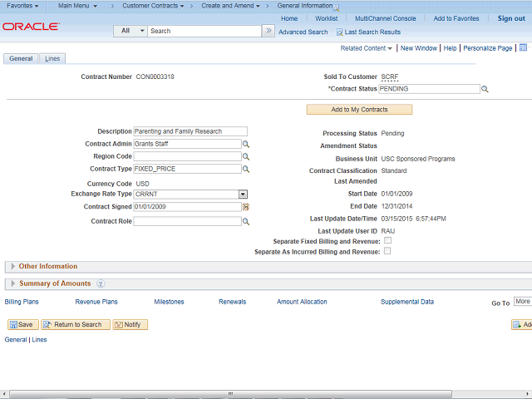The height and width of the screenshot is (399, 532).
Task: Open the Region Code lookup icon
Action: click(x=246, y=156)
